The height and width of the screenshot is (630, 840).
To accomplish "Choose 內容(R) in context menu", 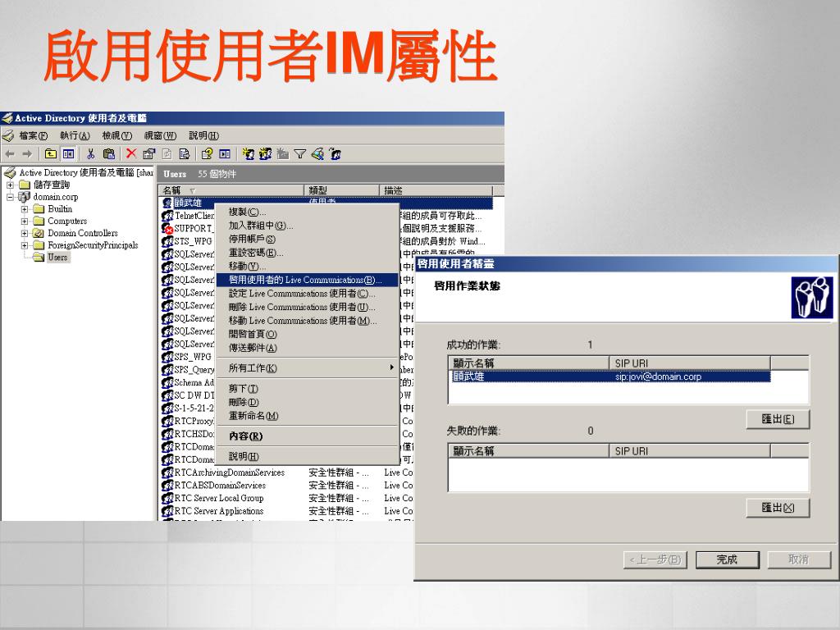I will tap(307, 436).
